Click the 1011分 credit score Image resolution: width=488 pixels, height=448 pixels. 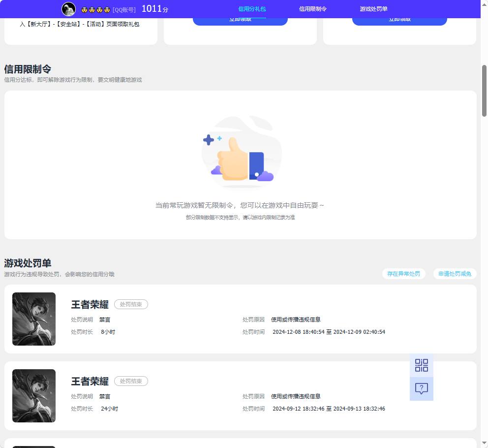(155, 9)
